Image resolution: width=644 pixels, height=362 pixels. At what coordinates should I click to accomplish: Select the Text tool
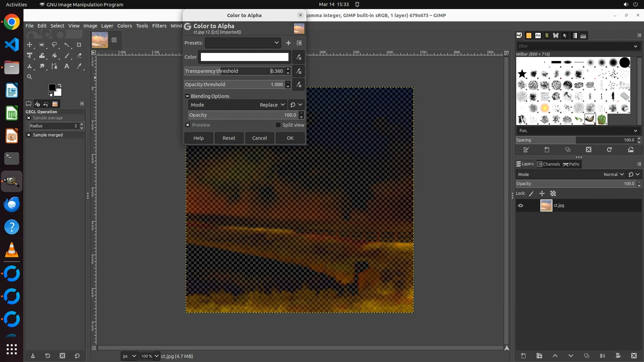coord(67,66)
